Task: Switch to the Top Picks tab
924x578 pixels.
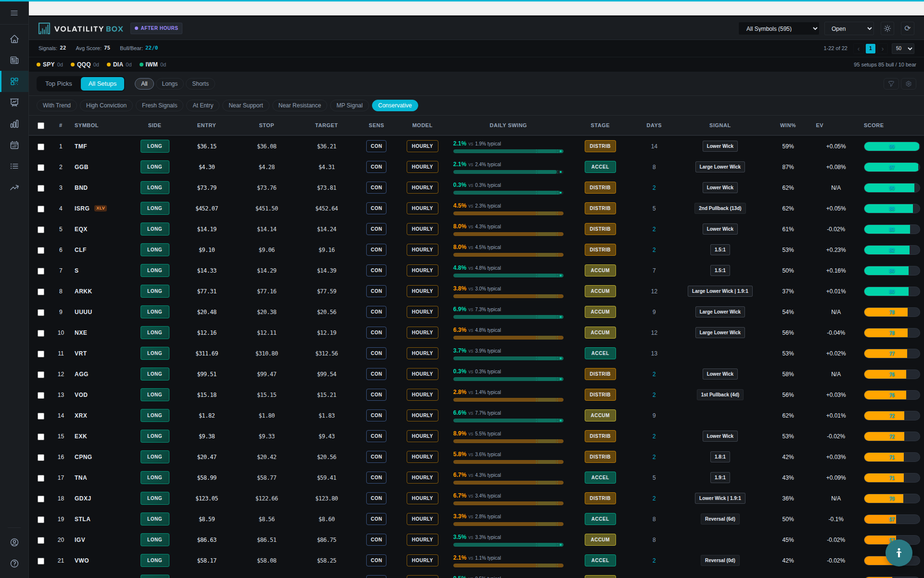Action: 59,84
